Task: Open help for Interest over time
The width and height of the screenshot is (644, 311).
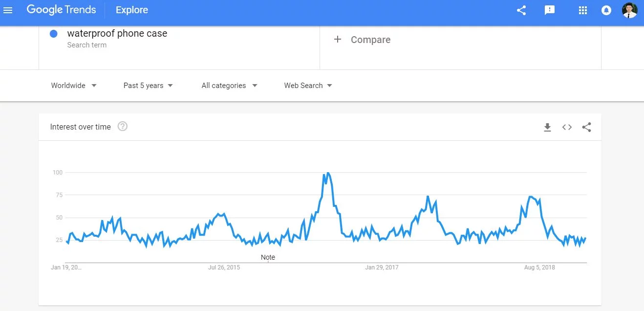Action: coord(123,127)
